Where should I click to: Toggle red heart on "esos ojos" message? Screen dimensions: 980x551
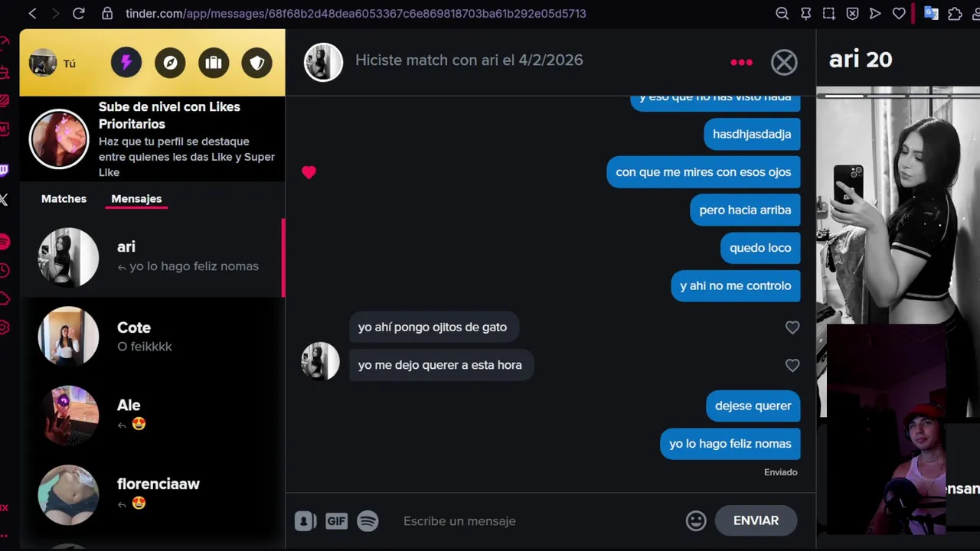click(309, 172)
